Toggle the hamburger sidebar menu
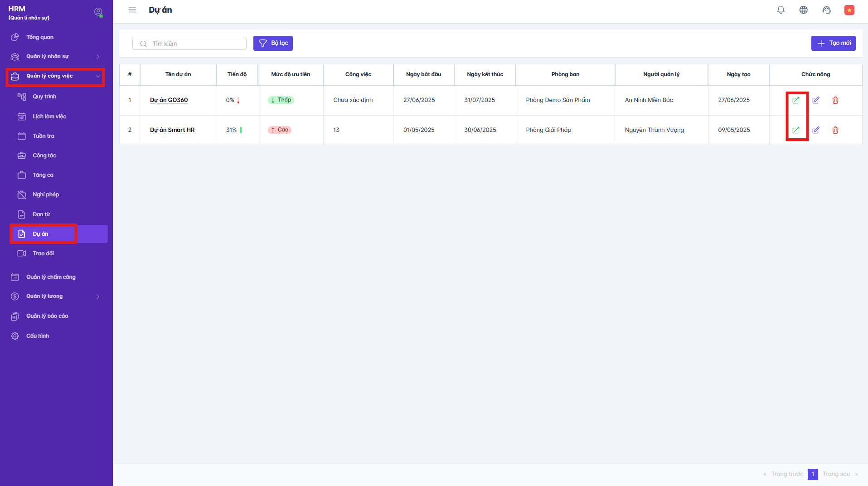868x486 pixels. (x=132, y=10)
